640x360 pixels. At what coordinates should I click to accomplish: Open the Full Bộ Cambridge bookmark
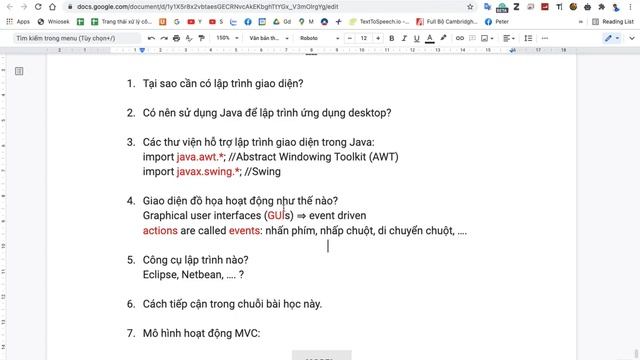pyautogui.click(x=447, y=22)
